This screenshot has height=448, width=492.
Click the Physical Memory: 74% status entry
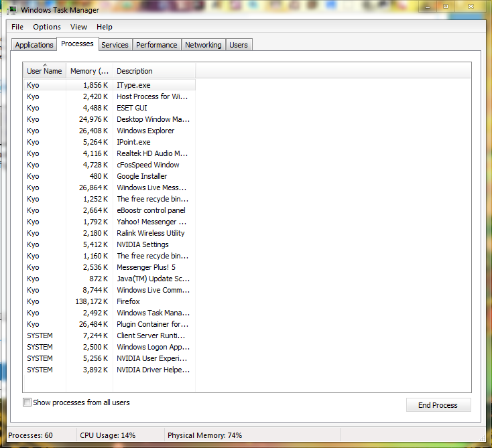tap(204, 435)
